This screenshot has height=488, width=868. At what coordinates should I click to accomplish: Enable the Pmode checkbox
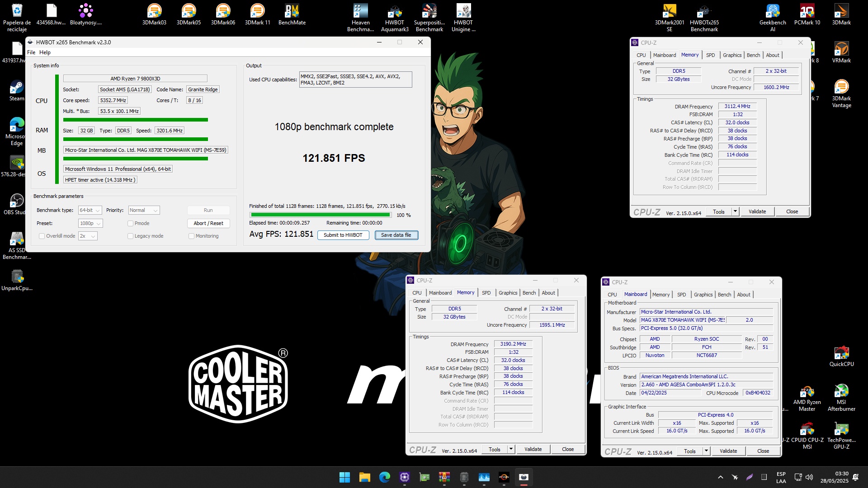coord(130,223)
